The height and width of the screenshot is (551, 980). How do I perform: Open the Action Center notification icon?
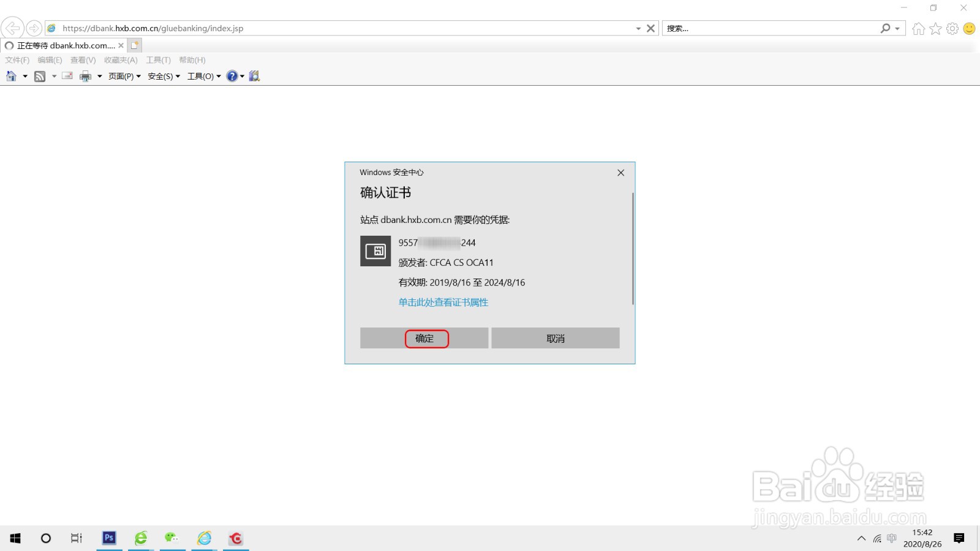pyautogui.click(x=959, y=538)
